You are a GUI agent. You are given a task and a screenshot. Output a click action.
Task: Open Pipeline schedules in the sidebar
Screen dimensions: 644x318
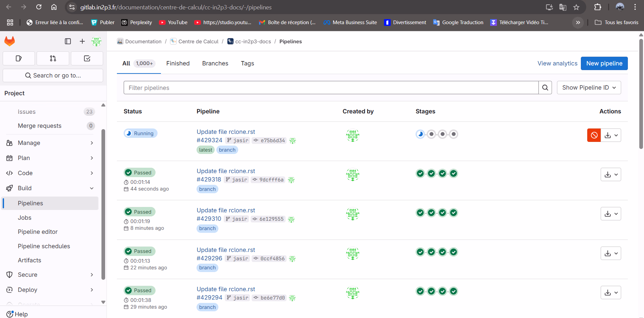(x=44, y=246)
